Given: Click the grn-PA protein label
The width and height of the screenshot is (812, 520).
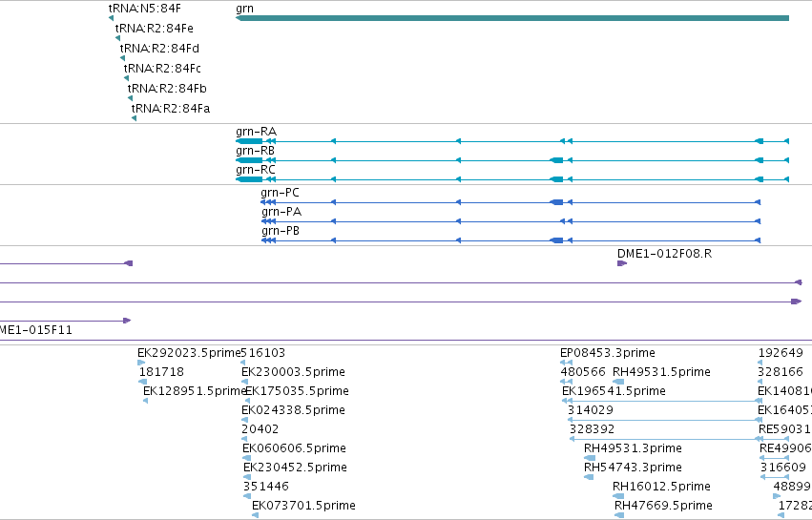Looking at the screenshot, I should [281, 211].
